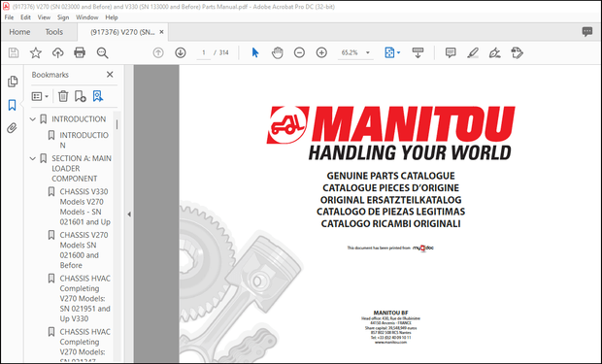The image size is (602, 364).
Task: Click the www.manitou.com link on the page
Action: point(391,342)
